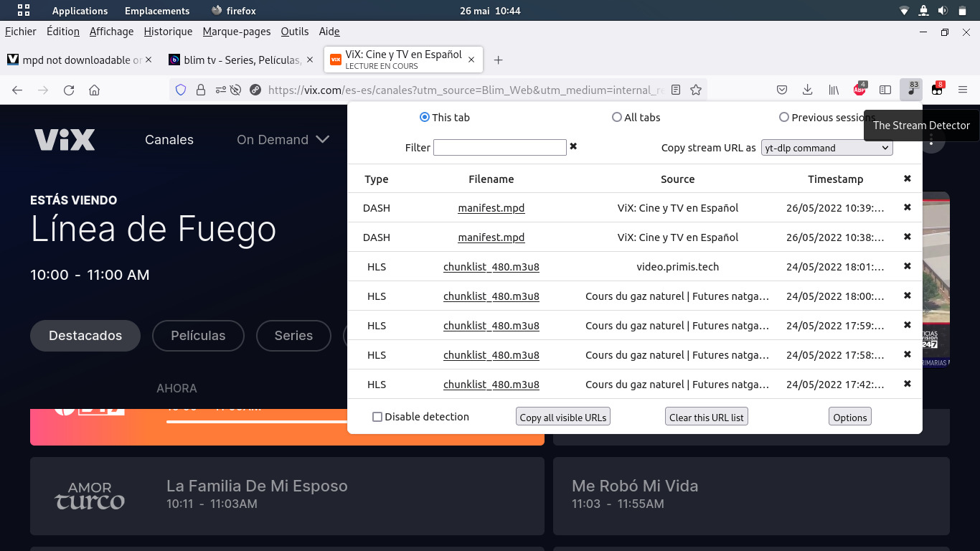
Task: Close The Stream Detector popup via toolbar icon
Action: (x=911, y=90)
